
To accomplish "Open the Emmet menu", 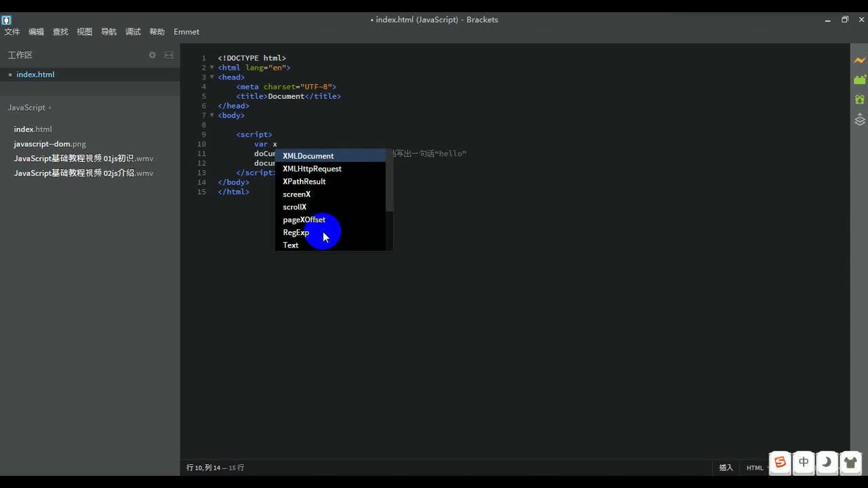I will (186, 31).
